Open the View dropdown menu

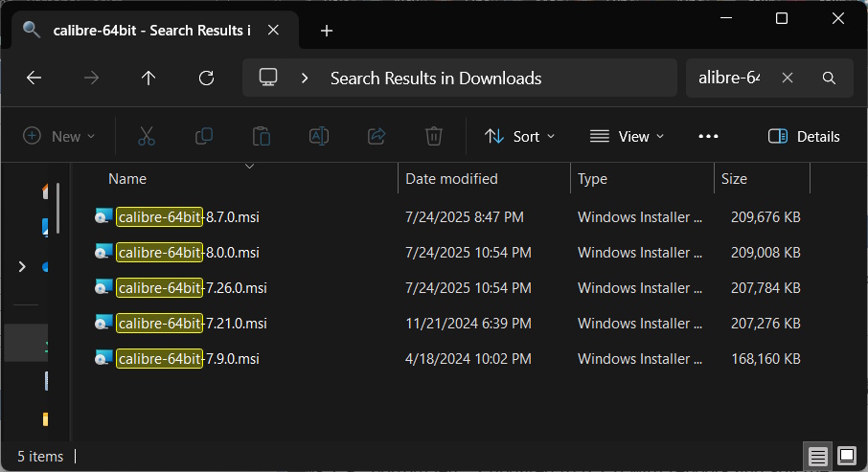click(x=628, y=136)
